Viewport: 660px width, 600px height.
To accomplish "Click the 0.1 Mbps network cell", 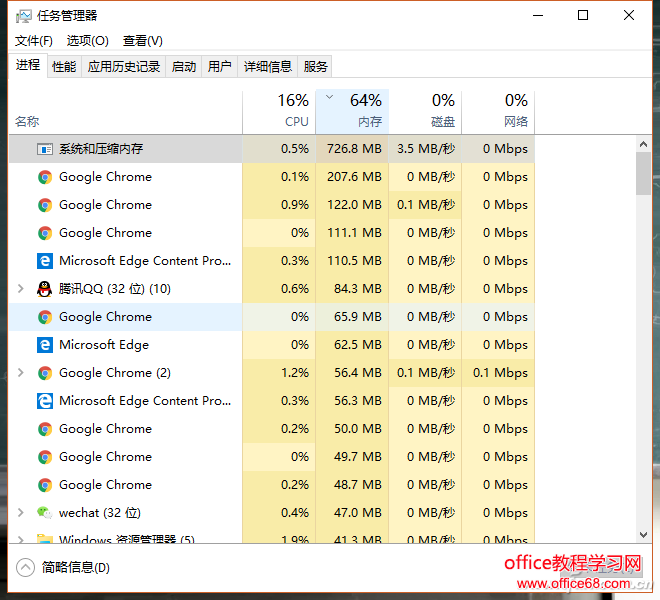I will point(498,373).
